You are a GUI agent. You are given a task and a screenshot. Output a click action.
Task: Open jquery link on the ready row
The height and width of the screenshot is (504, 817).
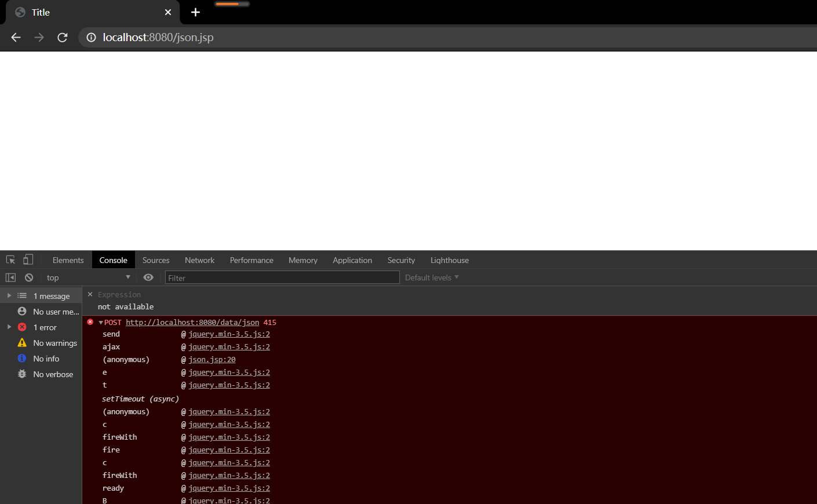tap(229, 488)
